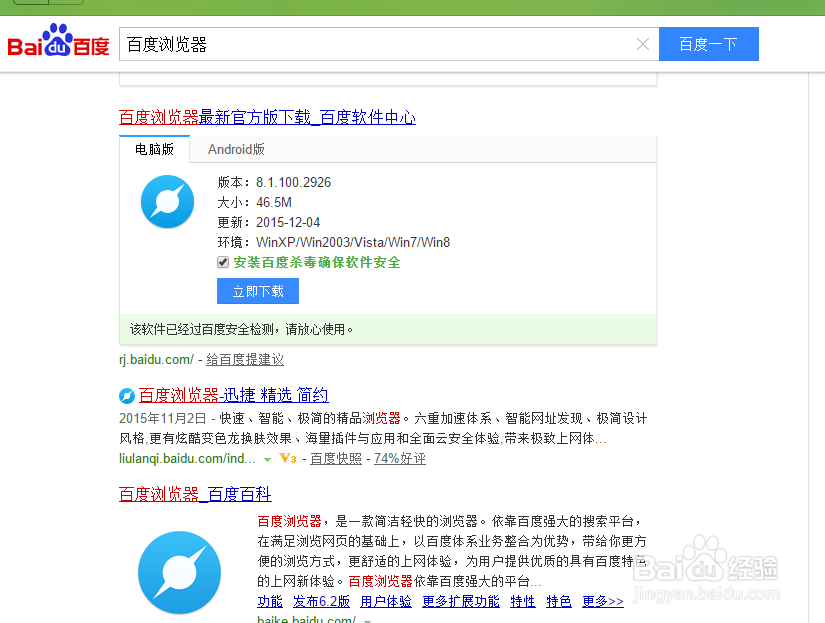Click environment text WinXP/Win2003/Vista/Win7/Win8
The height and width of the screenshot is (623, 825).
coord(353,243)
